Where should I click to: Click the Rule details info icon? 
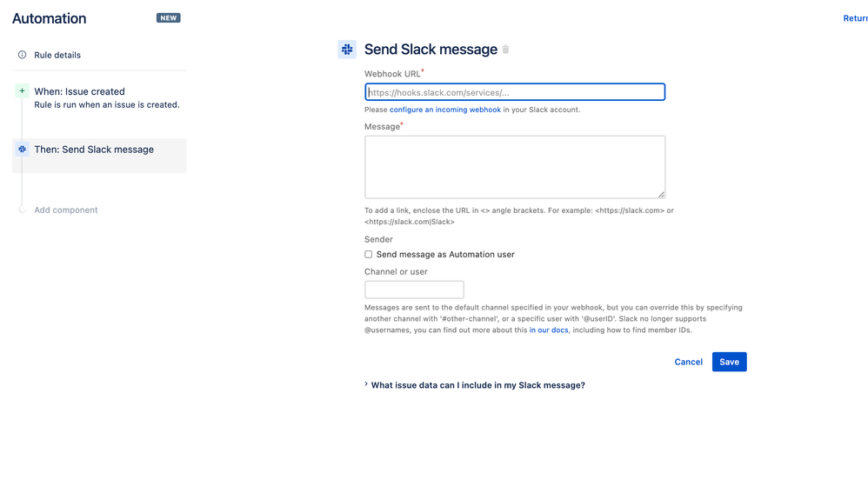tap(22, 54)
